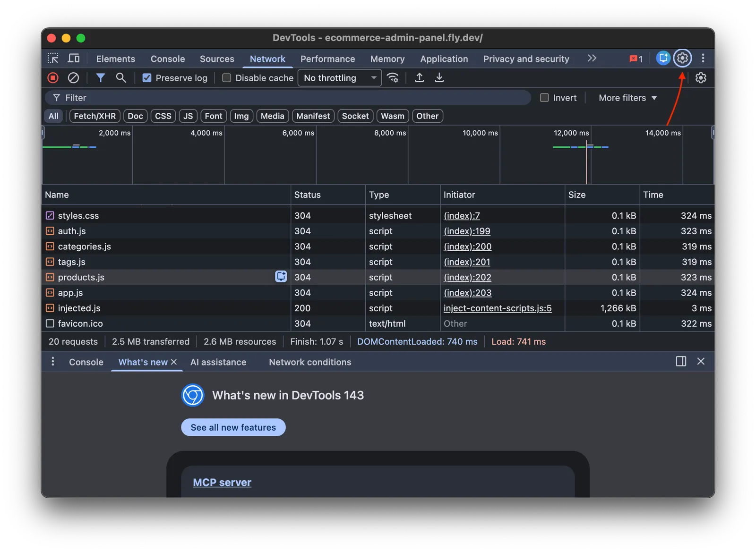
Task: Export requests as HAR file
Action: 439,78
